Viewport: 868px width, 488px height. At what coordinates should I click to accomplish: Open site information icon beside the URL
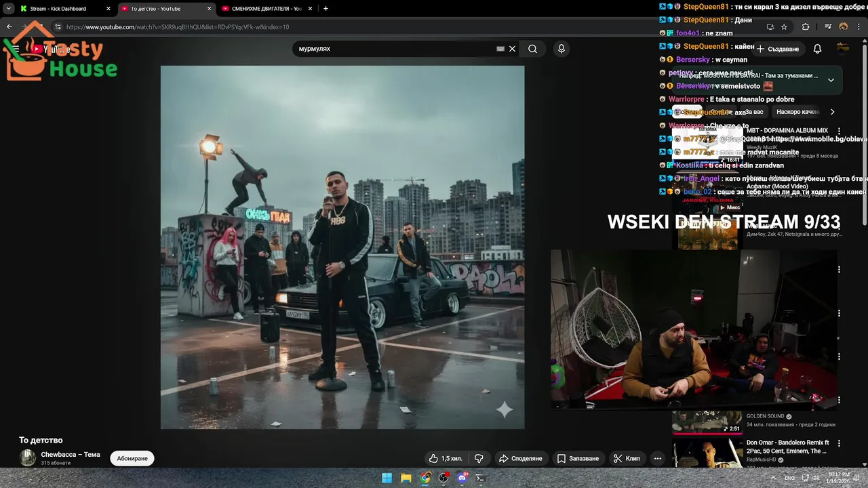point(58,27)
